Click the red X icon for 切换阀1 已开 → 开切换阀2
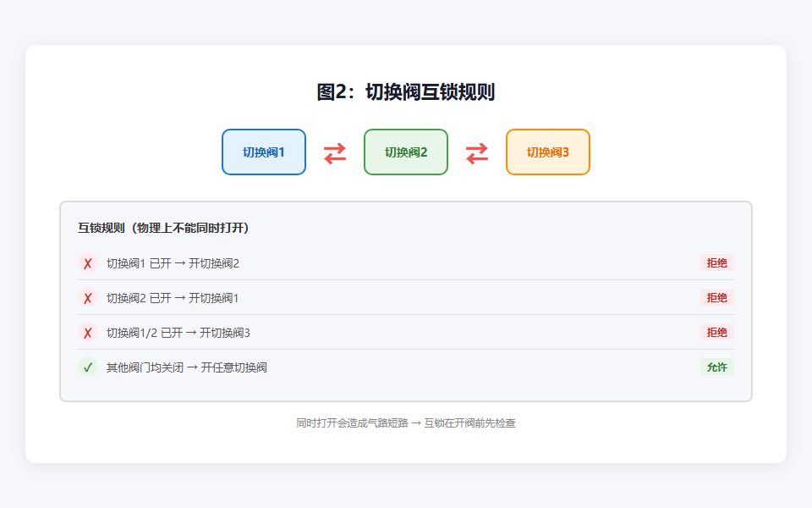The image size is (812, 508). pos(88,262)
